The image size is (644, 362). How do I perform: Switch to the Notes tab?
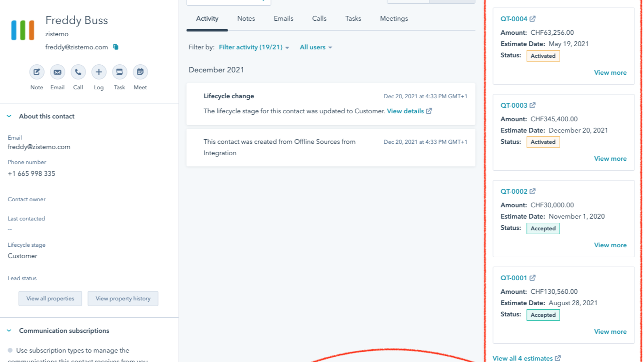click(x=246, y=19)
